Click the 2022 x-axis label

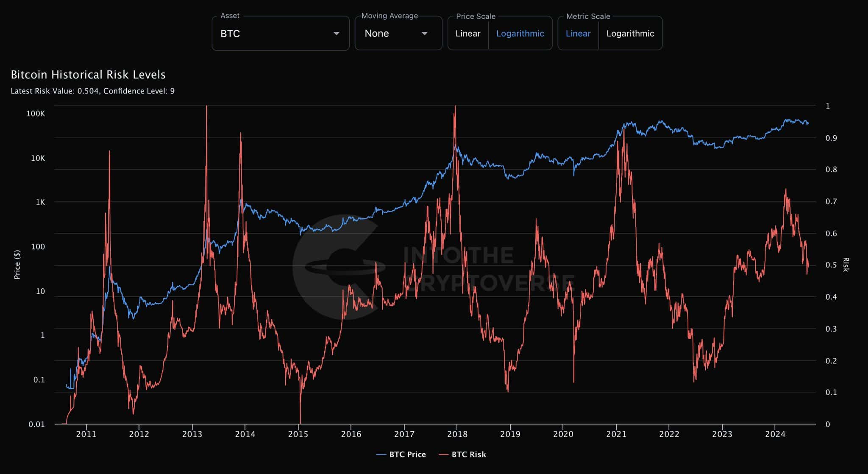(x=669, y=434)
